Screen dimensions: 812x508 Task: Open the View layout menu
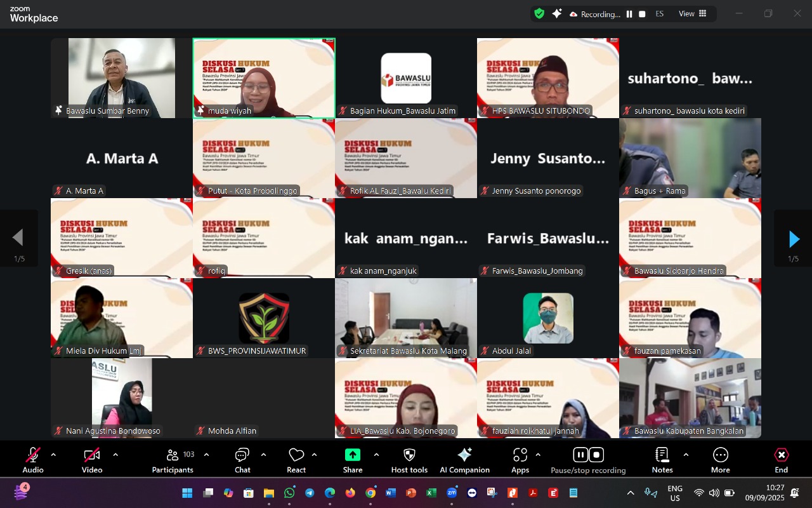[x=692, y=14]
